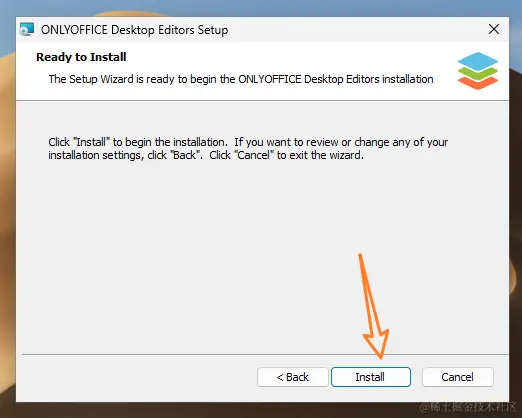The image size is (522, 418).
Task: Click the instruction paragraph starting with 'Click "Install"'
Action: pos(248,148)
